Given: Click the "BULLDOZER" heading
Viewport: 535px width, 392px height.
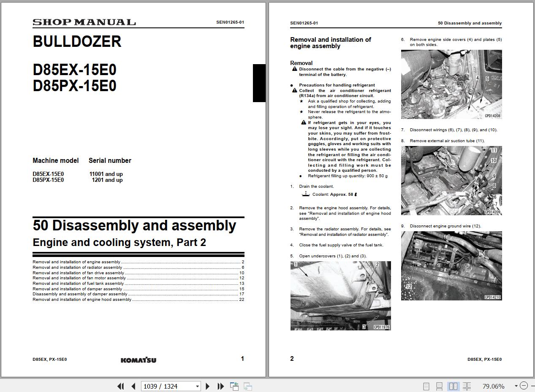Looking at the screenshot, I should click(77, 41).
